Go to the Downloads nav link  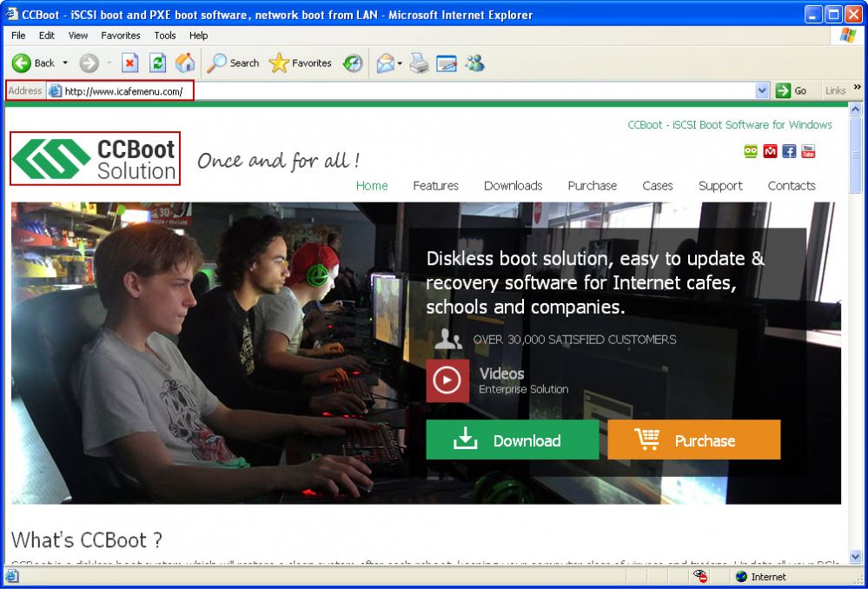click(514, 186)
